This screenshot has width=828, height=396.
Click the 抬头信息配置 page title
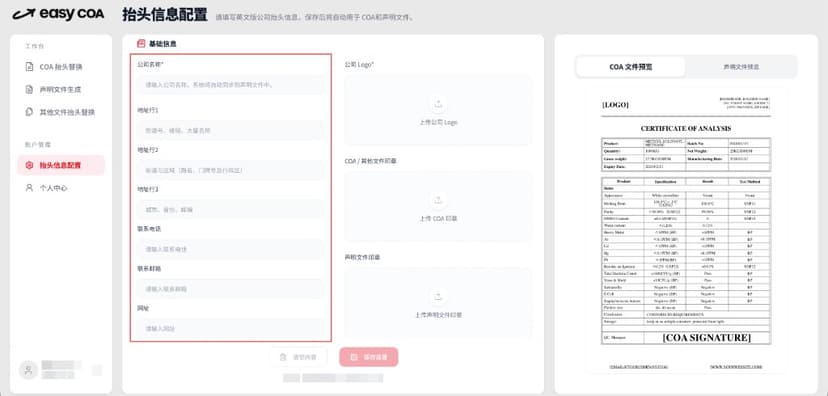tap(165, 15)
